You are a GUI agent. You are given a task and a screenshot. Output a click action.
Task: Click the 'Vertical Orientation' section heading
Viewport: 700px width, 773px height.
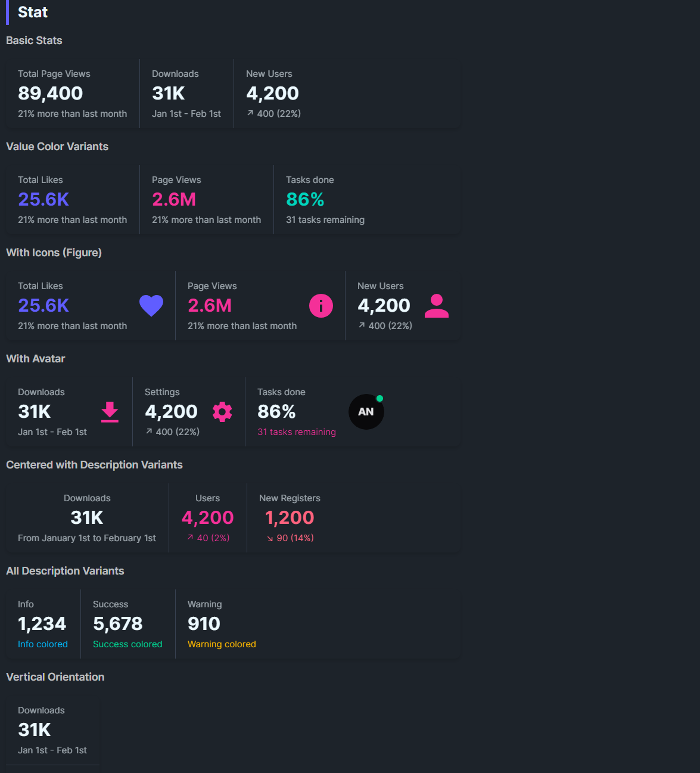coord(55,677)
